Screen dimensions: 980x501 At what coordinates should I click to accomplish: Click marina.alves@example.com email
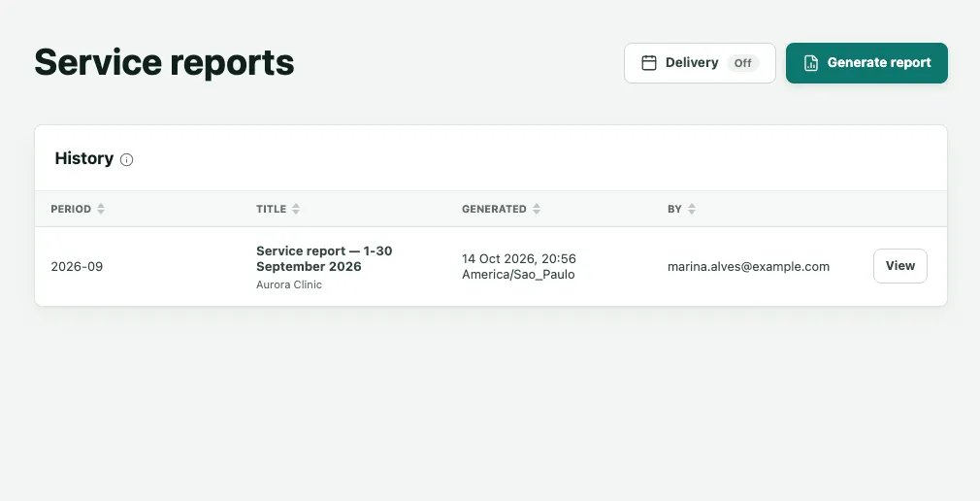pyautogui.click(x=748, y=266)
